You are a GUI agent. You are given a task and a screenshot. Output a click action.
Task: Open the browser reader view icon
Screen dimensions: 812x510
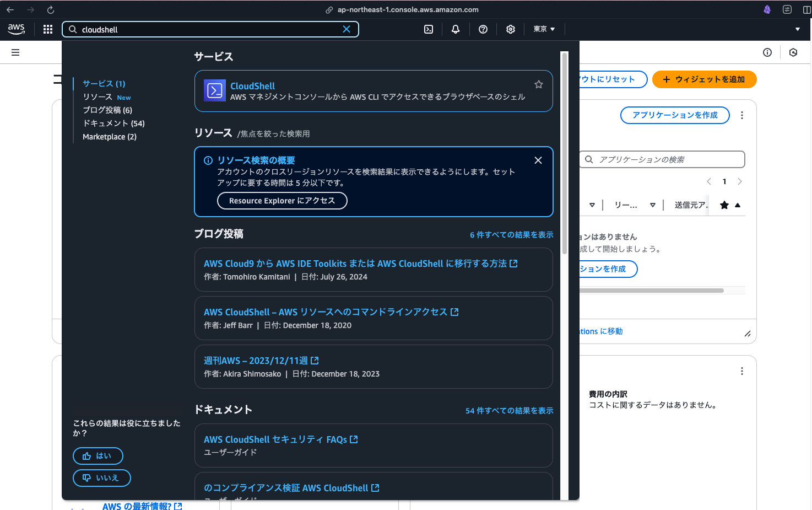click(x=787, y=9)
